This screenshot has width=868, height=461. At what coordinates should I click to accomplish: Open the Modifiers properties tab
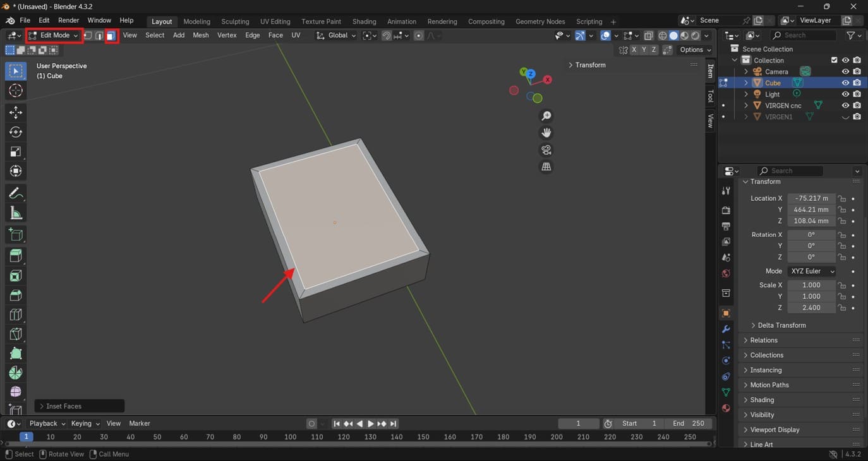726,329
